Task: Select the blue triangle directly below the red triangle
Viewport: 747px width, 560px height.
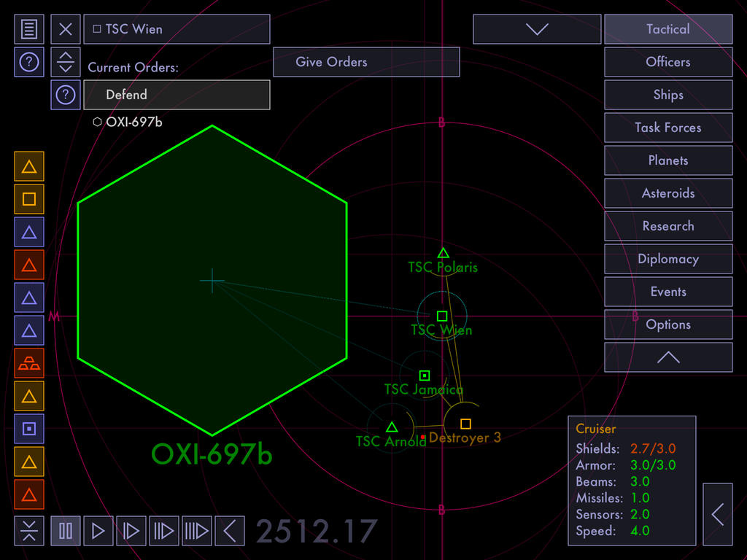Action: pyautogui.click(x=29, y=297)
